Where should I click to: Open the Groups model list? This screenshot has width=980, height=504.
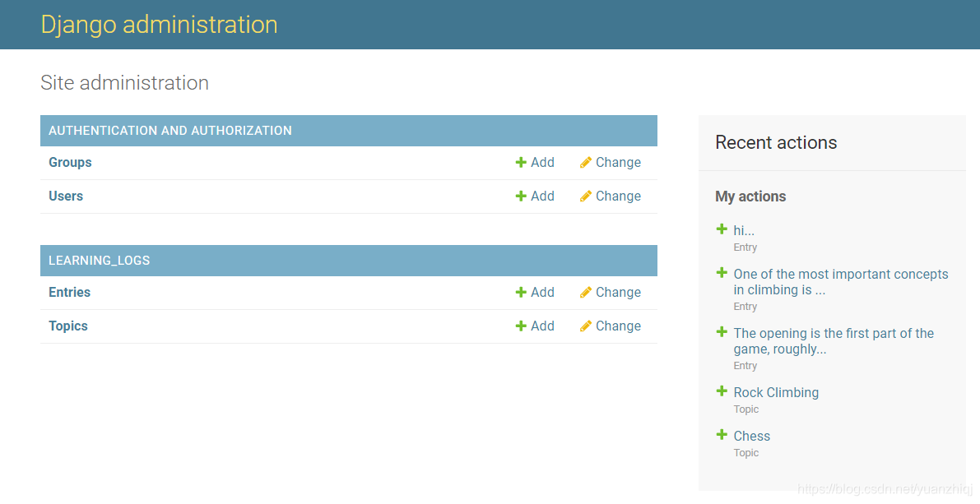tap(70, 162)
